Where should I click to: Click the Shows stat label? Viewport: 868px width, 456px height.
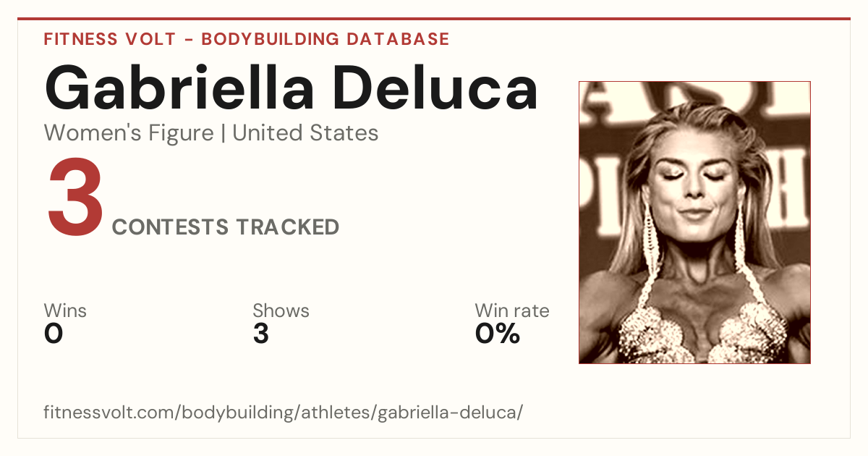click(x=281, y=311)
